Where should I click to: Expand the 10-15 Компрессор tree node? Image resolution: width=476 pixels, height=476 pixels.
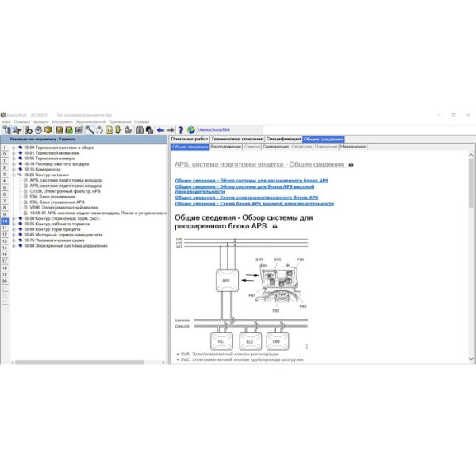[x=13, y=169]
